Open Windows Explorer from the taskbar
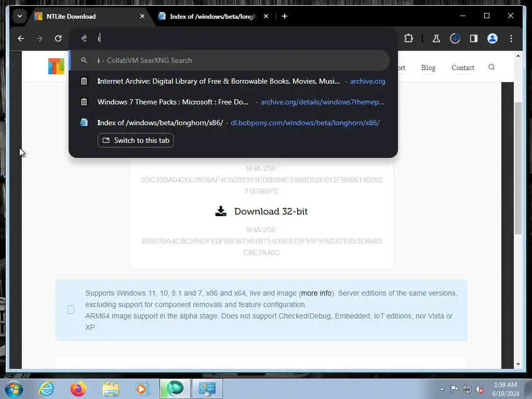Viewport: 532px width, 399px height. (111, 389)
